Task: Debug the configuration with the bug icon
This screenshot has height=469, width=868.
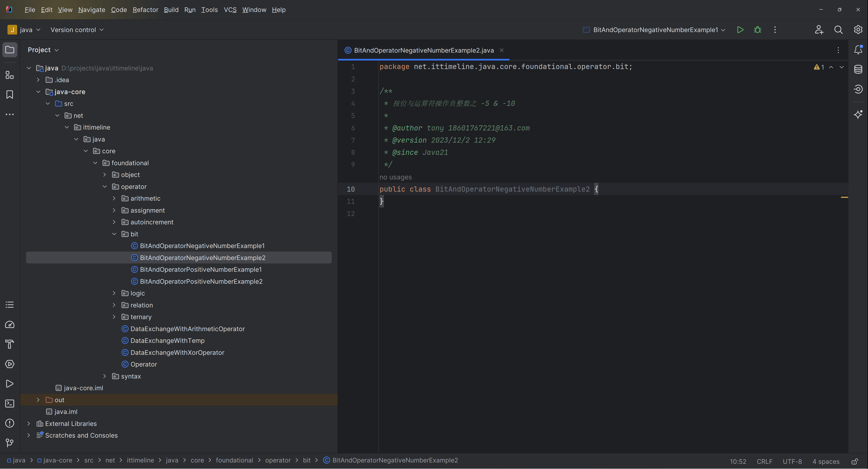Action: click(758, 30)
